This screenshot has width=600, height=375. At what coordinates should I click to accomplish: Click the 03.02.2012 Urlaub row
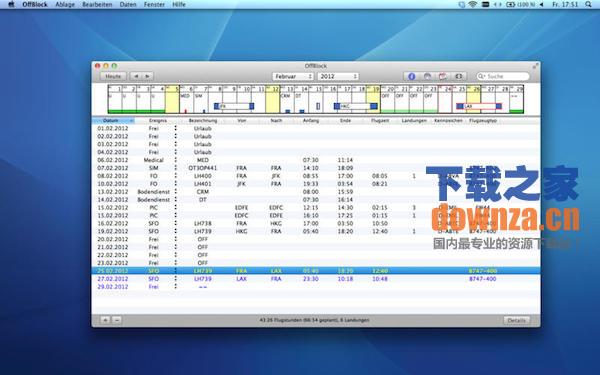tap(316, 144)
